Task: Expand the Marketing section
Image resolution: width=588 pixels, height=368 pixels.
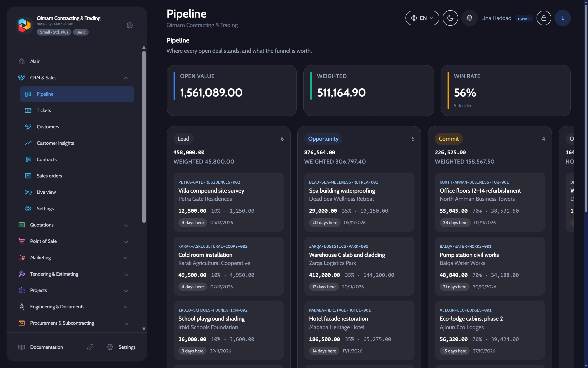Action: pyautogui.click(x=126, y=258)
